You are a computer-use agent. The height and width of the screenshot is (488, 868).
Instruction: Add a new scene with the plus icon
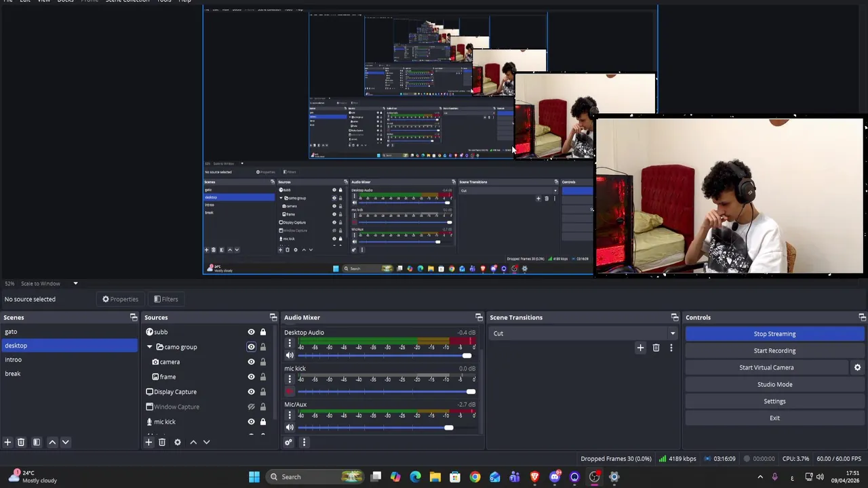click(x=7, y=442)
